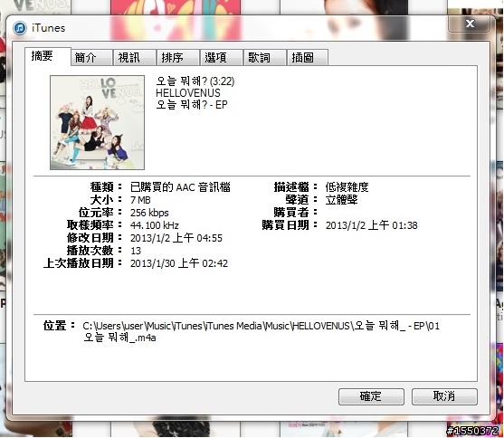The image size is (504, 438).
Task: Click the song title 오늘 뭐해? (3:22)
Action: [195, 81]
